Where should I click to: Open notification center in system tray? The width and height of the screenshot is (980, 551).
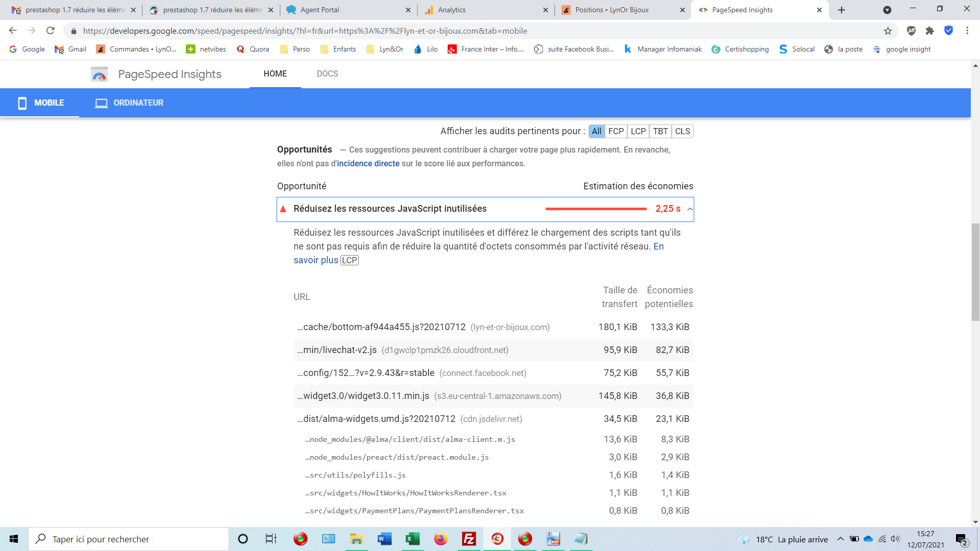point(962,539)
